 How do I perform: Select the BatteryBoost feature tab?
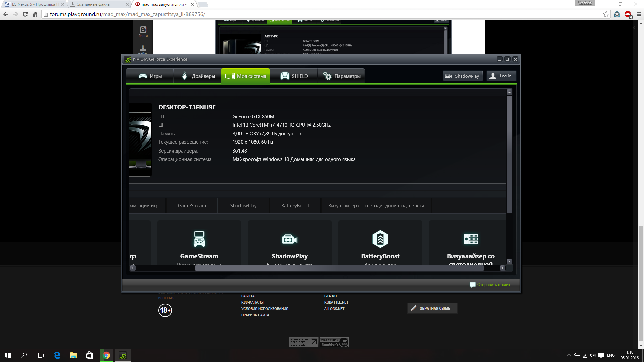point(295,206)
